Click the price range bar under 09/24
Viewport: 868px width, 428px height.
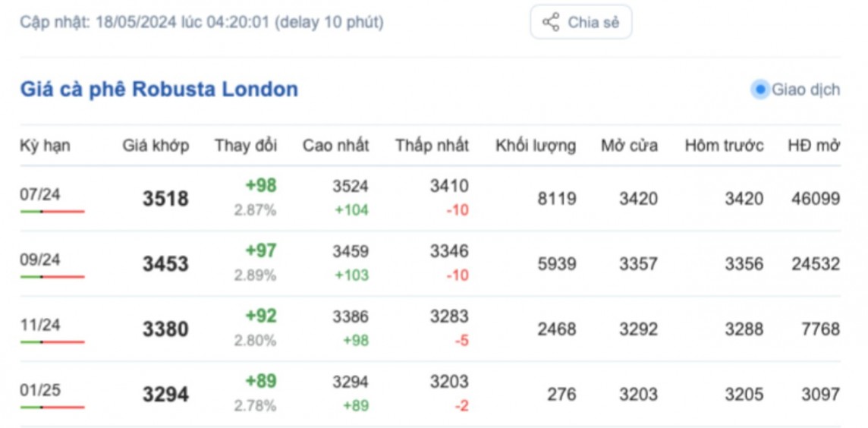click(x=52, y=276)
